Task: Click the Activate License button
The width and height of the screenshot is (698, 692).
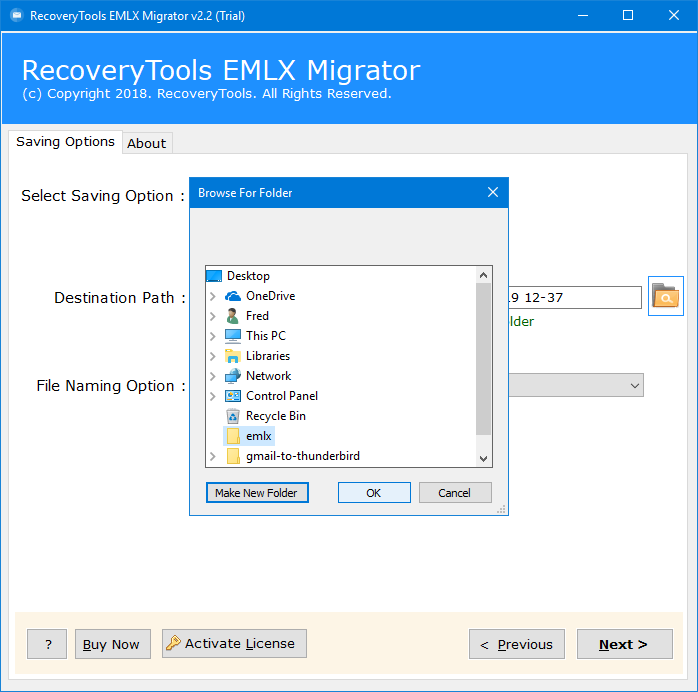Action: point(234,643)
